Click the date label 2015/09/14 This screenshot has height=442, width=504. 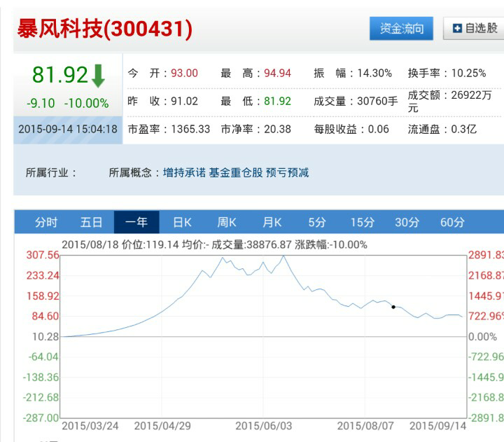[x=437, y=426]
